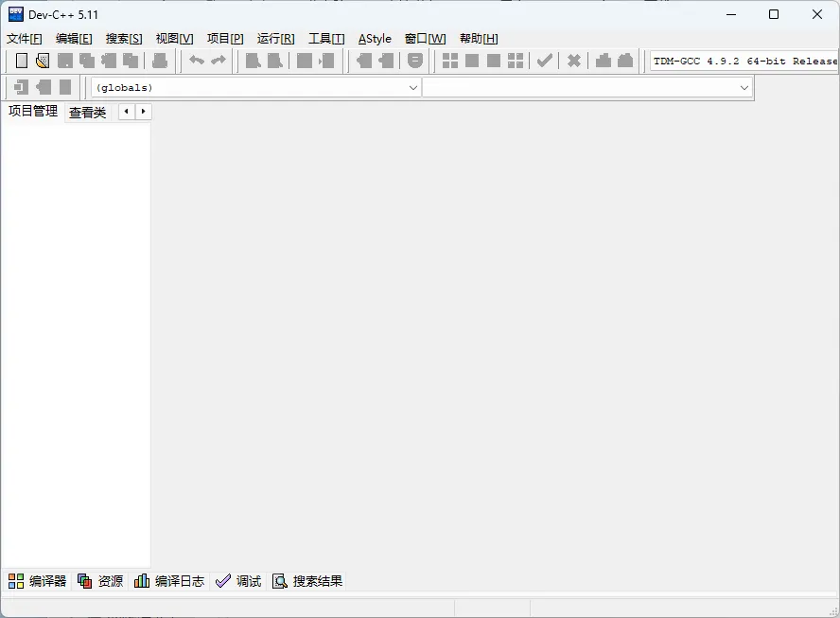The width and height of the screenshot is (840, 618).
Task: Open the class member function dropdown
Action: point(744,87)
